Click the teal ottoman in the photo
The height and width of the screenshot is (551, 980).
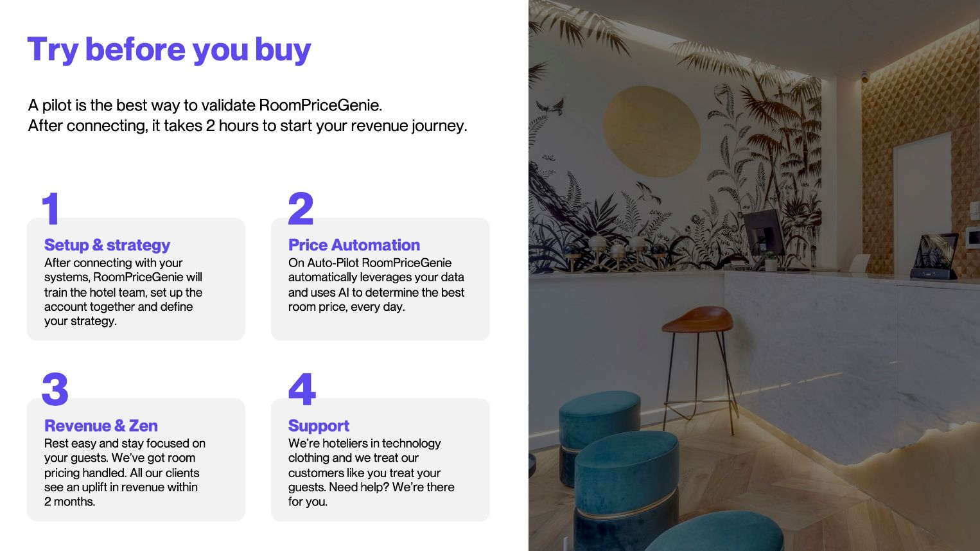point(626,462)
